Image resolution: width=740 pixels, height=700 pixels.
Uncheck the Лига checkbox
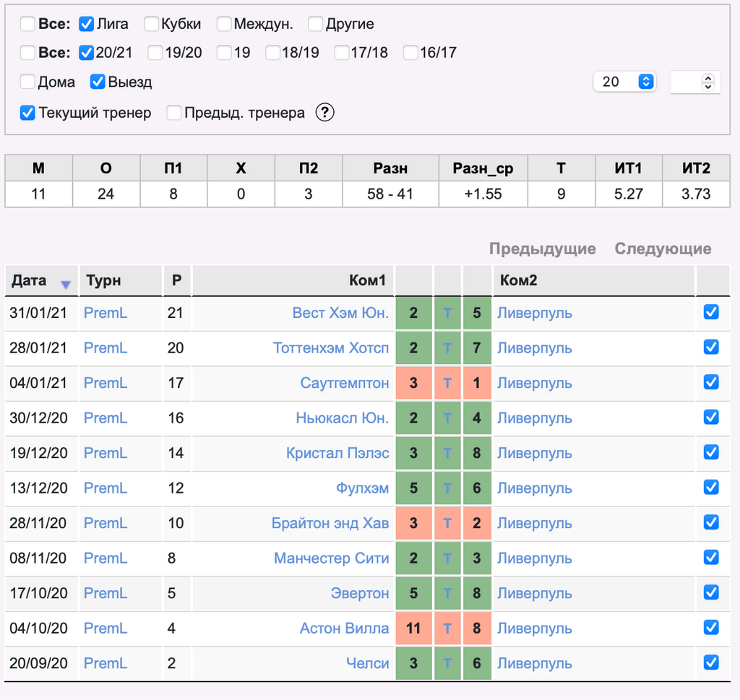(x=87, y=24)
